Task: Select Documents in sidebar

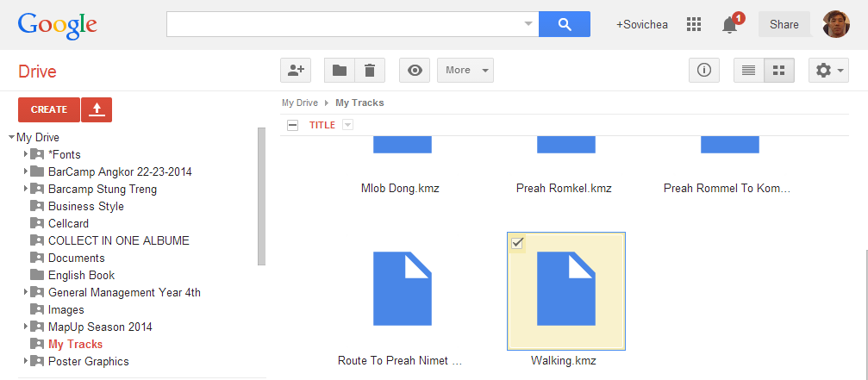Action: 77,259
